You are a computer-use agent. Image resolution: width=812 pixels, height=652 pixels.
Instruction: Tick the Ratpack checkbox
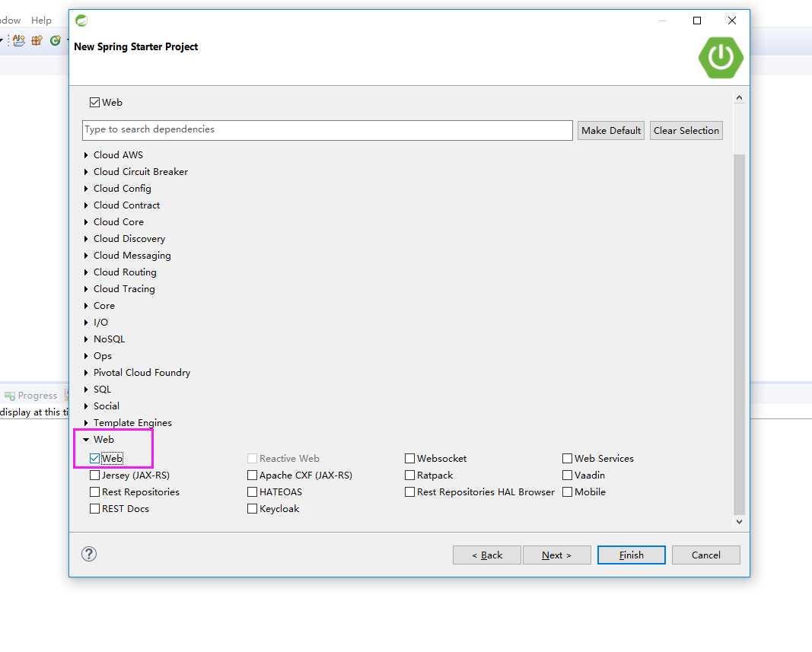coord(409,475)
